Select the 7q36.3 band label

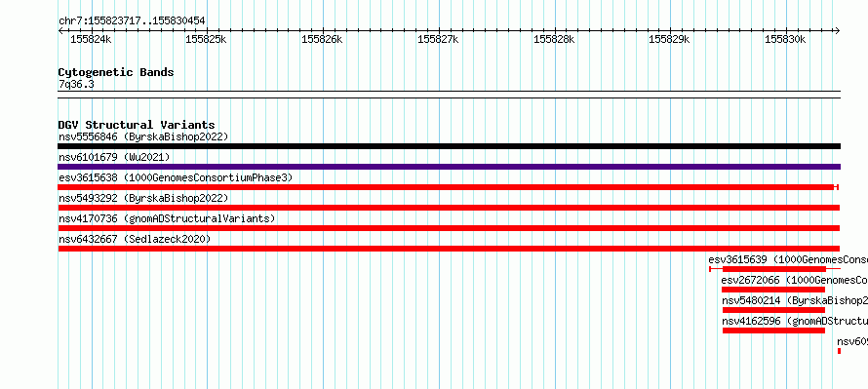[x=76, y=85]
